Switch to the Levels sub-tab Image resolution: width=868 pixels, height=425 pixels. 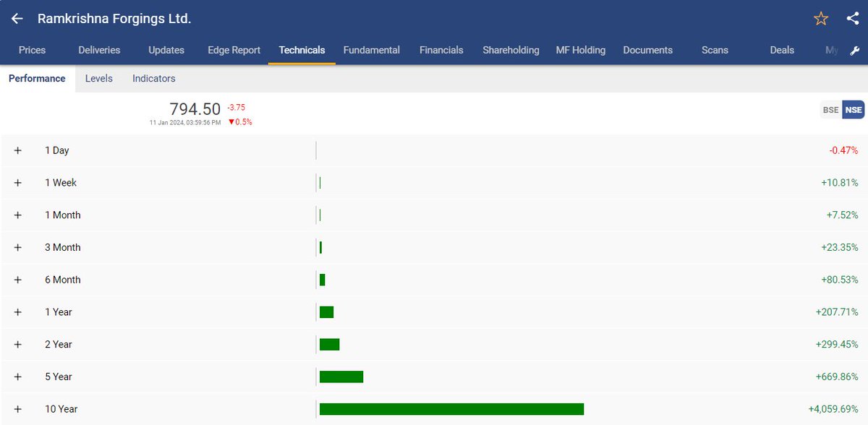98,78
